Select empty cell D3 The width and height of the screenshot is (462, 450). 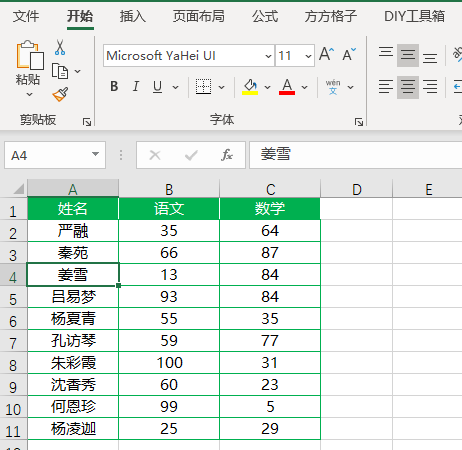coord(357,253)
